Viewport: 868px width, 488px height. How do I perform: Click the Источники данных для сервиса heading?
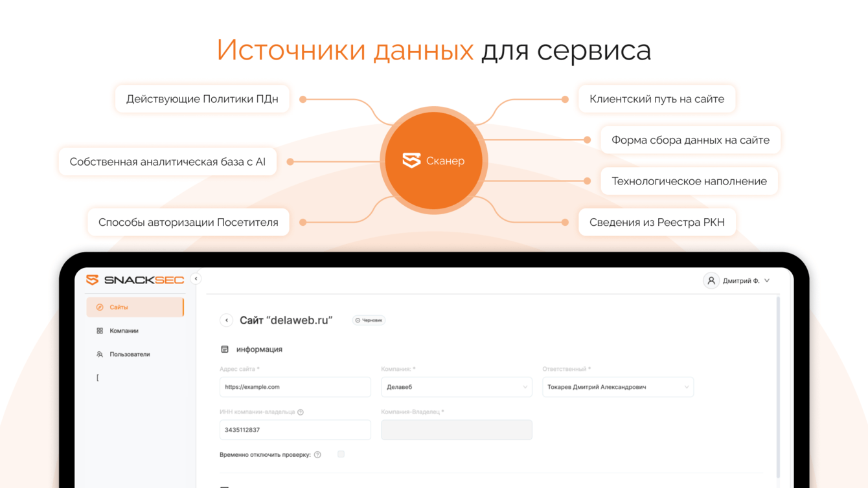click(x=433, y=50)
